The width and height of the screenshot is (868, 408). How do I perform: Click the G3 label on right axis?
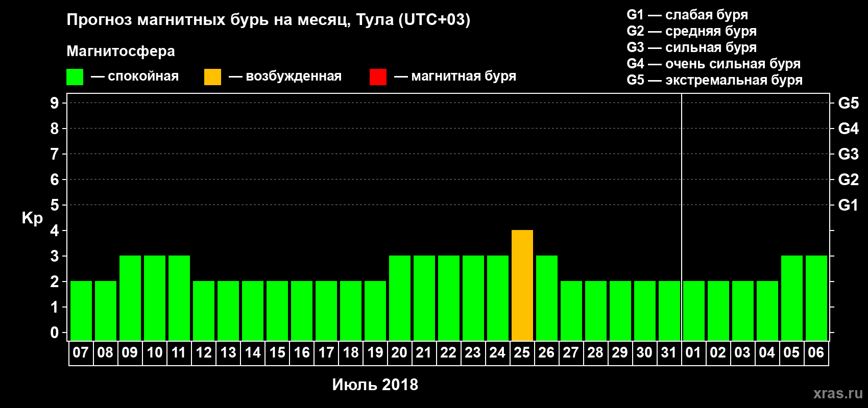click(849, 154)
